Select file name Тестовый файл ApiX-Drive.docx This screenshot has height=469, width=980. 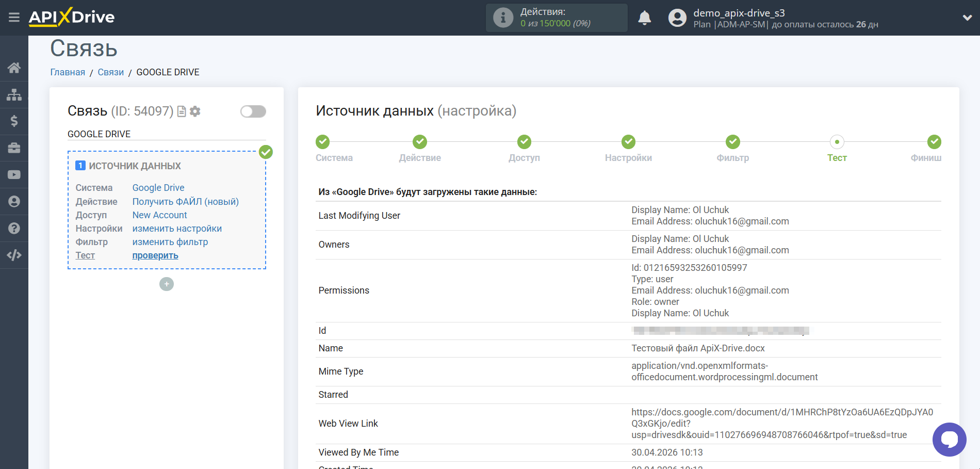(698, 348)
